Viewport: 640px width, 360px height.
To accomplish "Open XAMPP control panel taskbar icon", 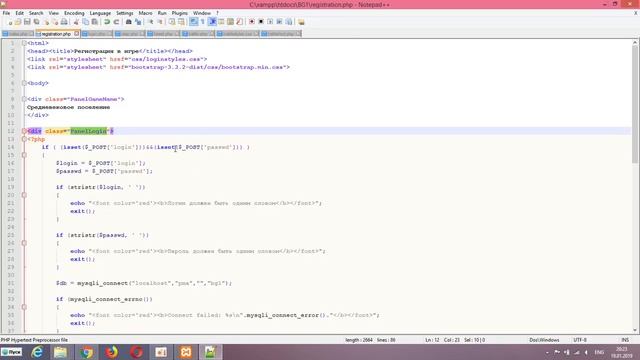I will click(186, 352).
